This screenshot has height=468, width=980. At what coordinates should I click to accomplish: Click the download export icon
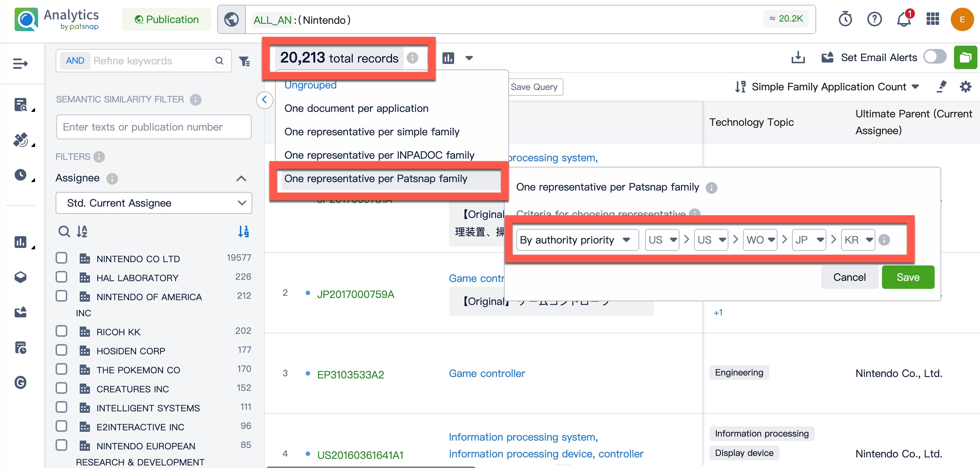click(x=798, y=57)
